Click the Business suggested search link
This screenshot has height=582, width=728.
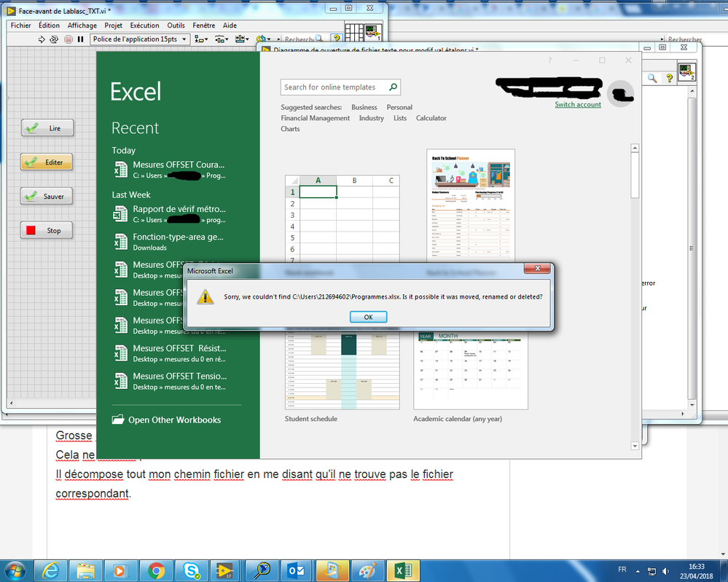pyautogui.click(x=364, y=107)
